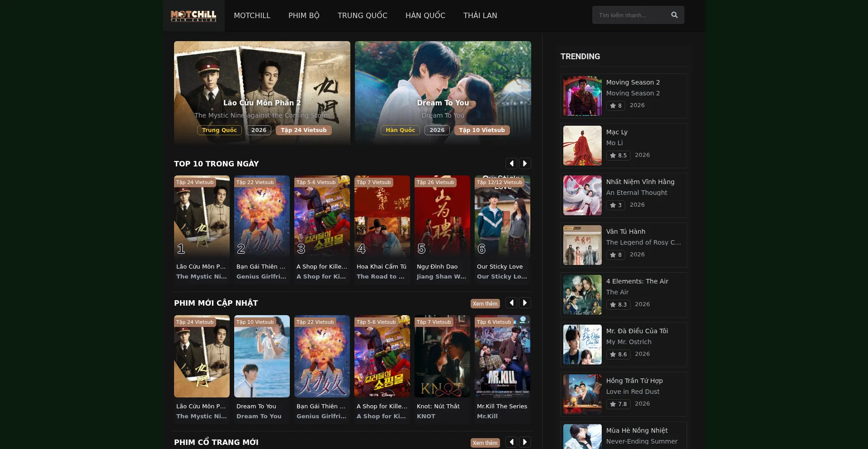Viewport: 868px width, 449px height.
Task: Open the TRUNG QUỐC menu
Action: click(x=363, y=15)
